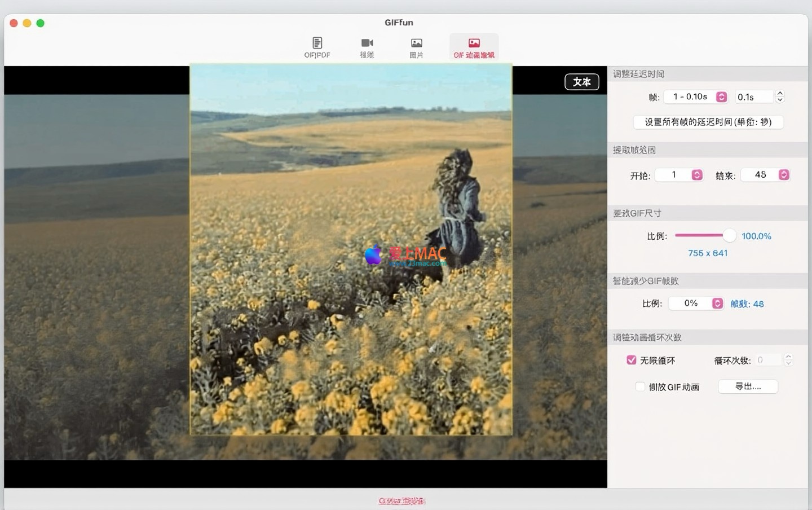
Task: Enable the 倒放 GIF 动画 checkbox
Action: pyautogui.click(x=640, y=386)
